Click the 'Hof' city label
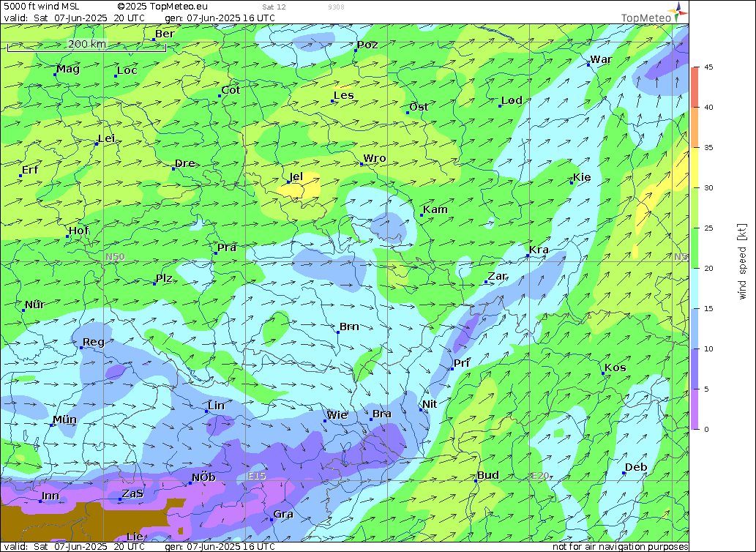 [78, 231]
